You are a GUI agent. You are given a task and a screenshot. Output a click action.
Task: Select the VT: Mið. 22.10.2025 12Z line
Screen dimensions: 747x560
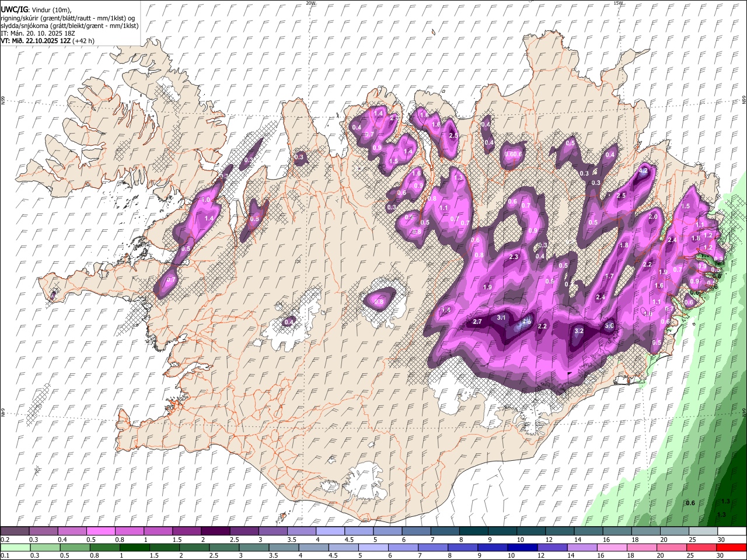point(48,41)
